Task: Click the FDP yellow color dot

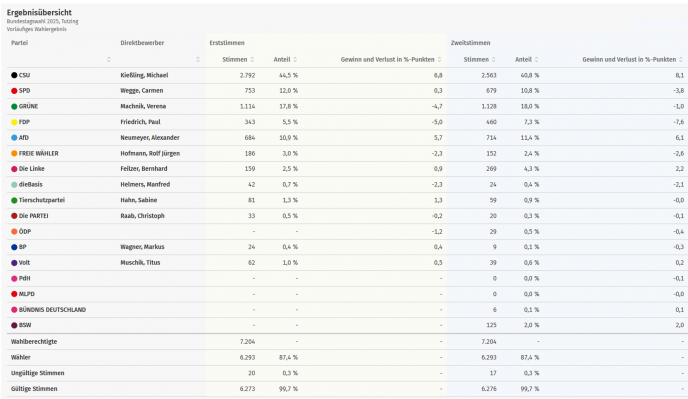Action: click(x=14, y=122)
